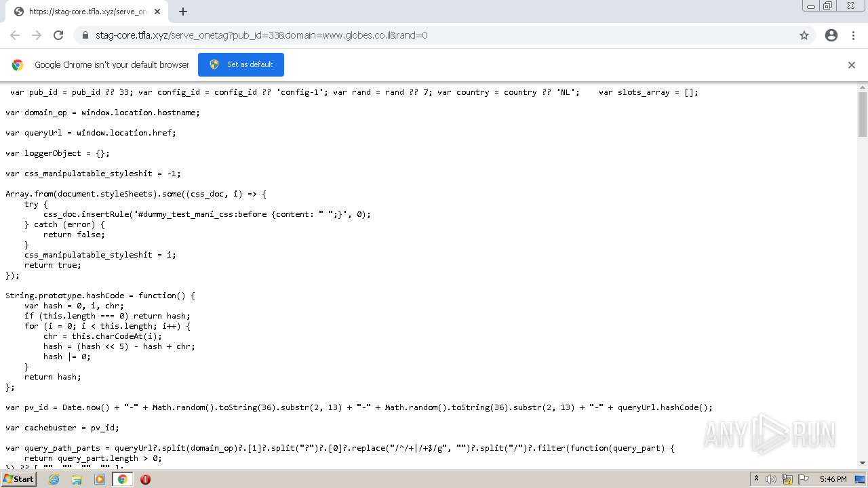Switch to Chrome taskbar button
Screen dimensions: 868x488
click(122, 479)
